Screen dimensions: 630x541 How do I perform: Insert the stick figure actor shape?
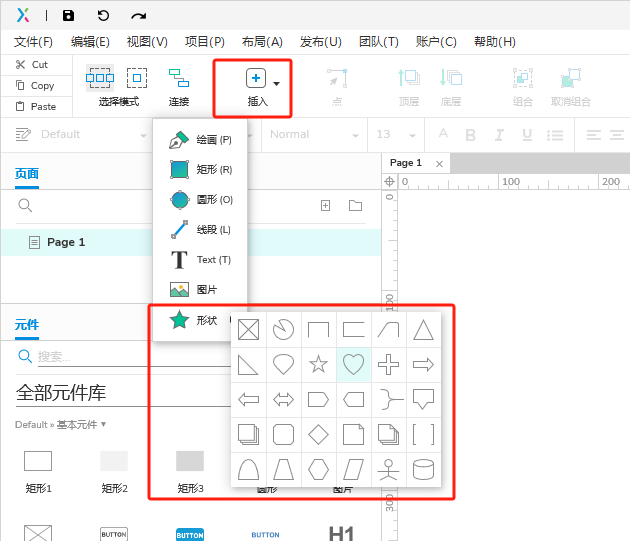[389, 469]
